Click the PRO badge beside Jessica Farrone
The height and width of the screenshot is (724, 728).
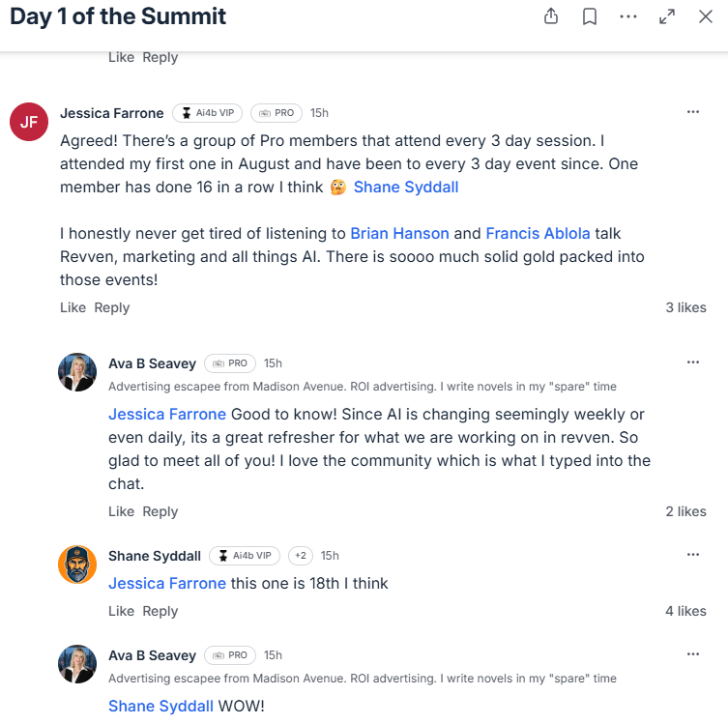(277, 113)
